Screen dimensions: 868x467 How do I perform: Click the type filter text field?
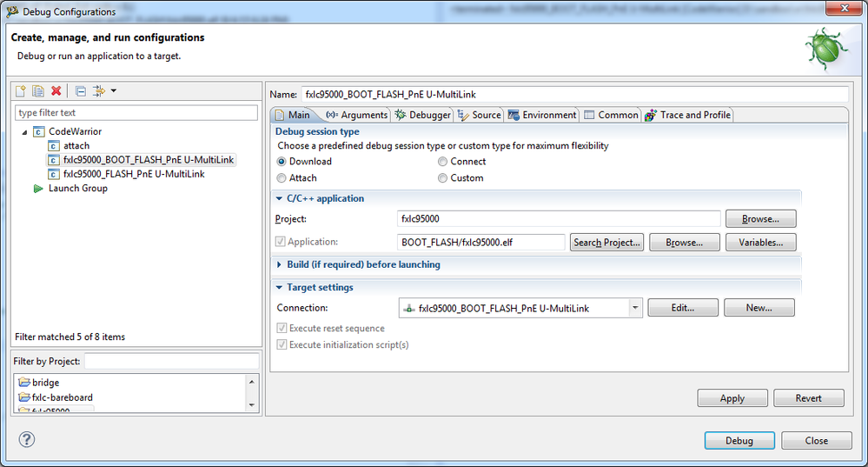(x=136, y=112)
